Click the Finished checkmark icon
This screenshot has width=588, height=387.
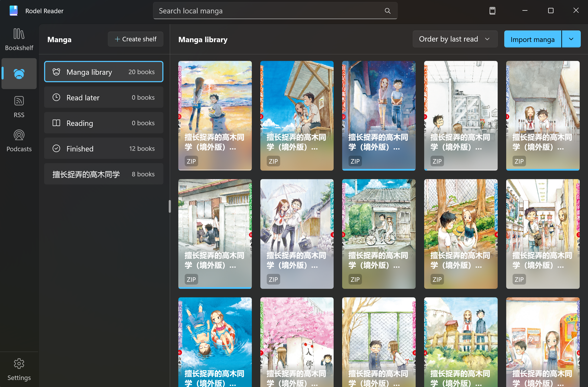(x=56, y=148)
